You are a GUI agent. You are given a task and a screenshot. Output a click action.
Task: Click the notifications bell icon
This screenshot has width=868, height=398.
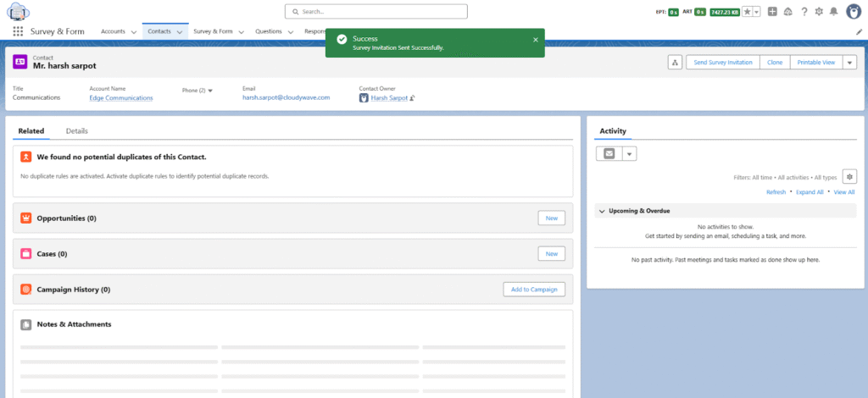[833, 11]
